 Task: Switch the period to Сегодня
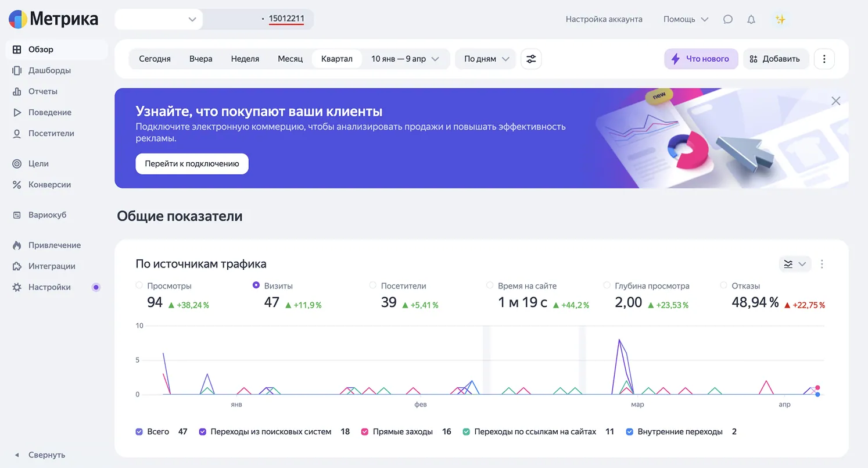(155, 59)
